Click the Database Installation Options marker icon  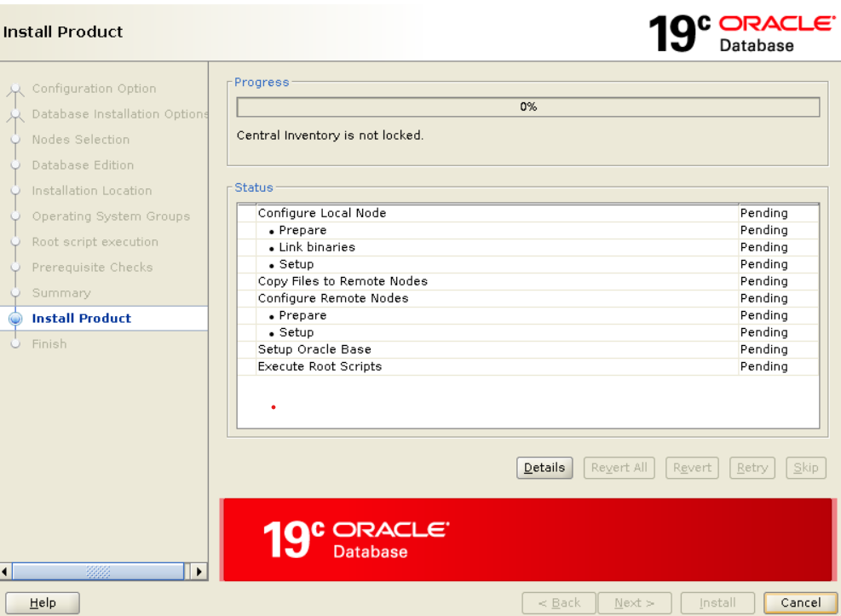pyautogui.click(x=15, y=115)
